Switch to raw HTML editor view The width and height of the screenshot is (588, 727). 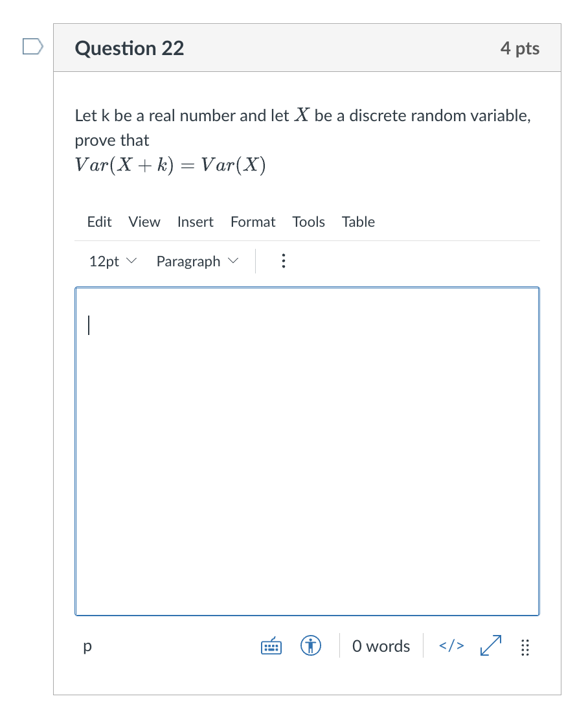pyautogui.click(x=451, y=646)
